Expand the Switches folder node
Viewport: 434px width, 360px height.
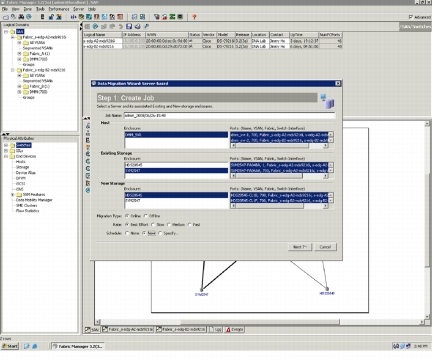tap(6, 145)
